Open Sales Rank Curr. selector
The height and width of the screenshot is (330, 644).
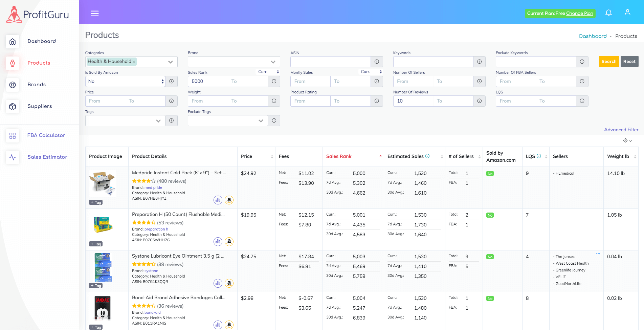click(269, 72)
